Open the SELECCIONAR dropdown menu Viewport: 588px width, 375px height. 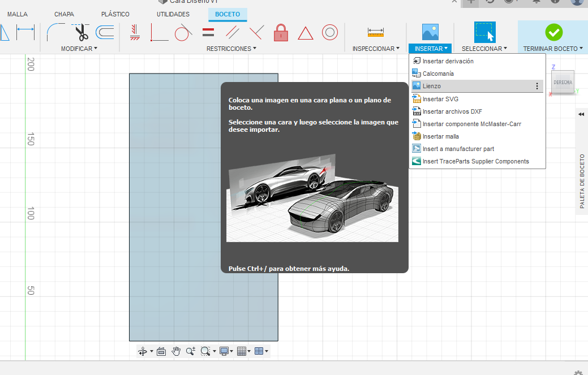click(484, 49)
